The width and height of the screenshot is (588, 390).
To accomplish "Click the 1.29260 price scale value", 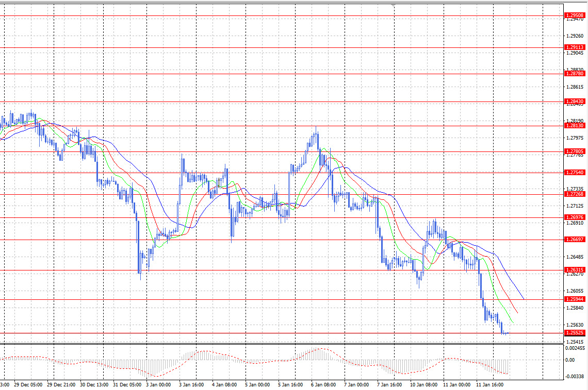I will pyautogui.click(x=575, y=36).
